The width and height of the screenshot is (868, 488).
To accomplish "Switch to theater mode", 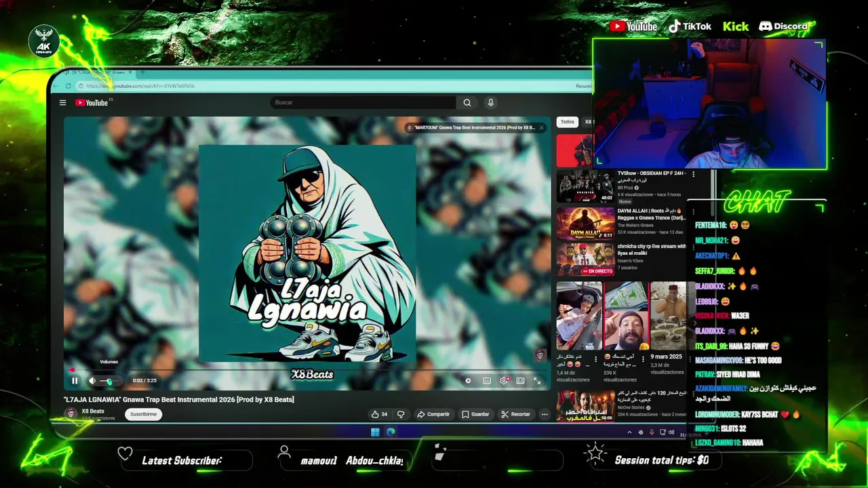I will click(x=521, y=381).
